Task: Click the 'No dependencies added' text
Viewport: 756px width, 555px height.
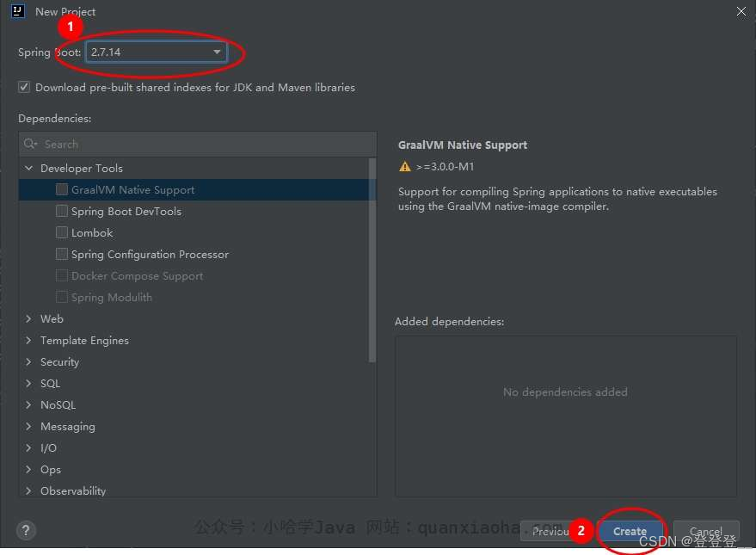Action: coord(565,392)
